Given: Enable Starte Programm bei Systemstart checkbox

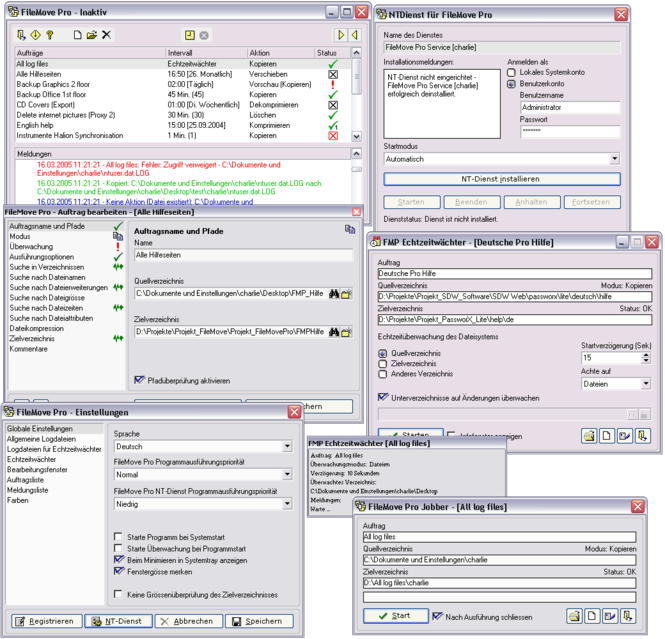Looking at the screenshot, I should coord(118,537).
